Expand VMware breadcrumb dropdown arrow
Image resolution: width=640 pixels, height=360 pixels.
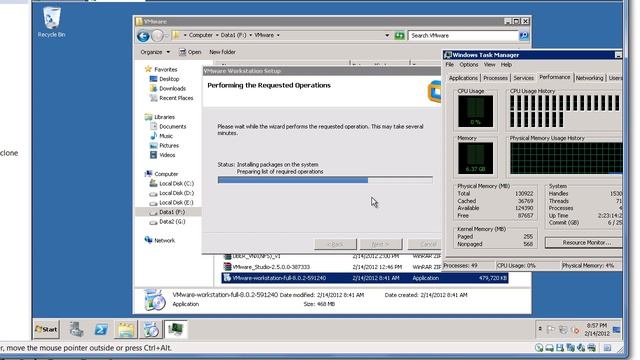pos(278,36)
